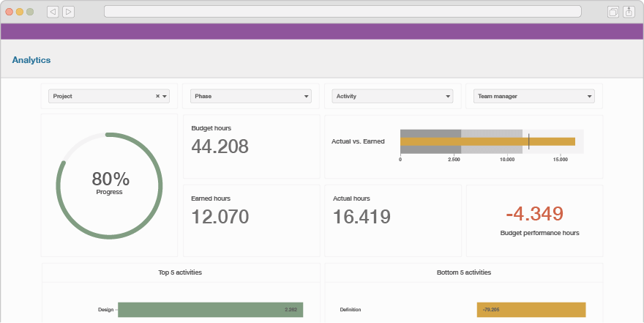Open the tabs overview icon
644x323 pixels.
[x=613, y=12]
